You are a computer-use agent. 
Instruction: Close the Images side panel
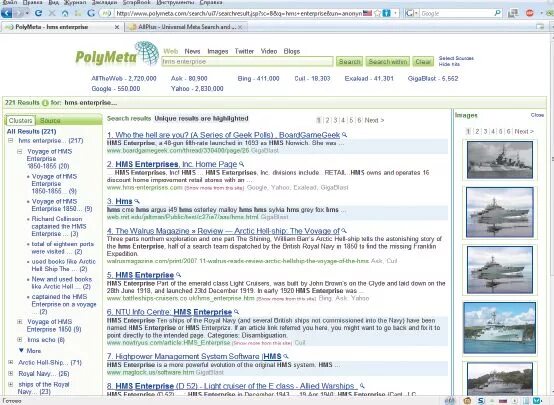click(x=537, y=115)
